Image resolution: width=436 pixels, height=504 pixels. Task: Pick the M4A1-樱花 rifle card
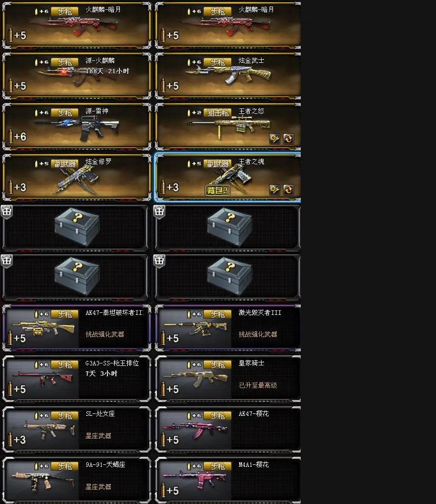click(228, 480)
